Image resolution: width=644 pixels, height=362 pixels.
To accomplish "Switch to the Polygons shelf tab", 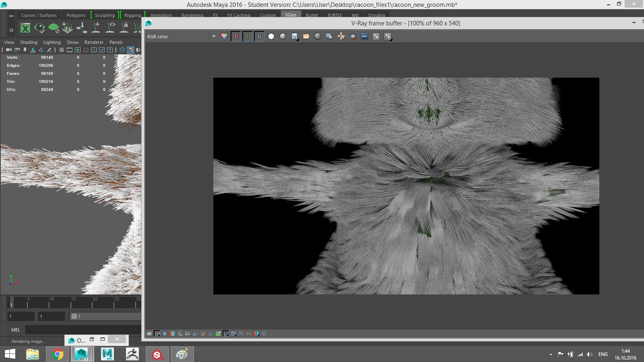I will click(76, 15).
